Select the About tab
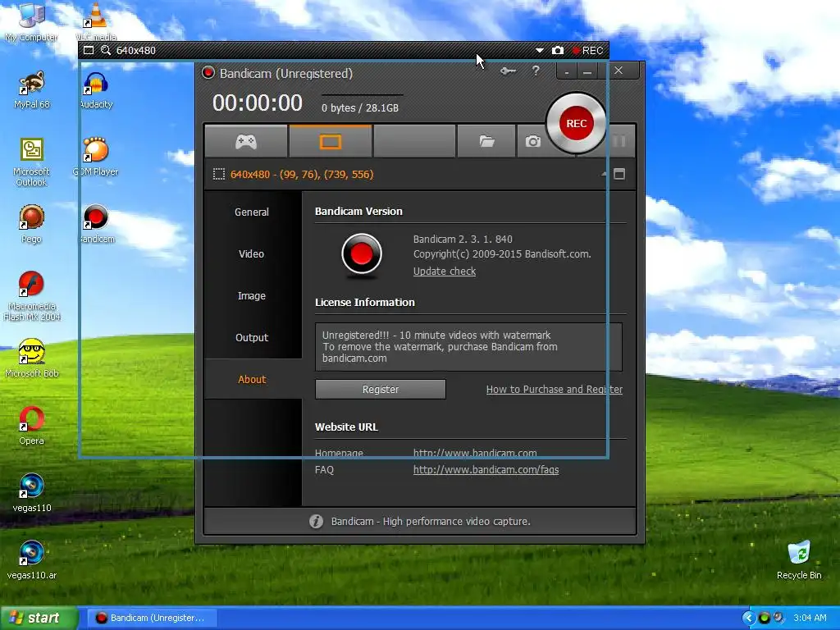This screenshot has height=630, width=840. pos(252,379)
